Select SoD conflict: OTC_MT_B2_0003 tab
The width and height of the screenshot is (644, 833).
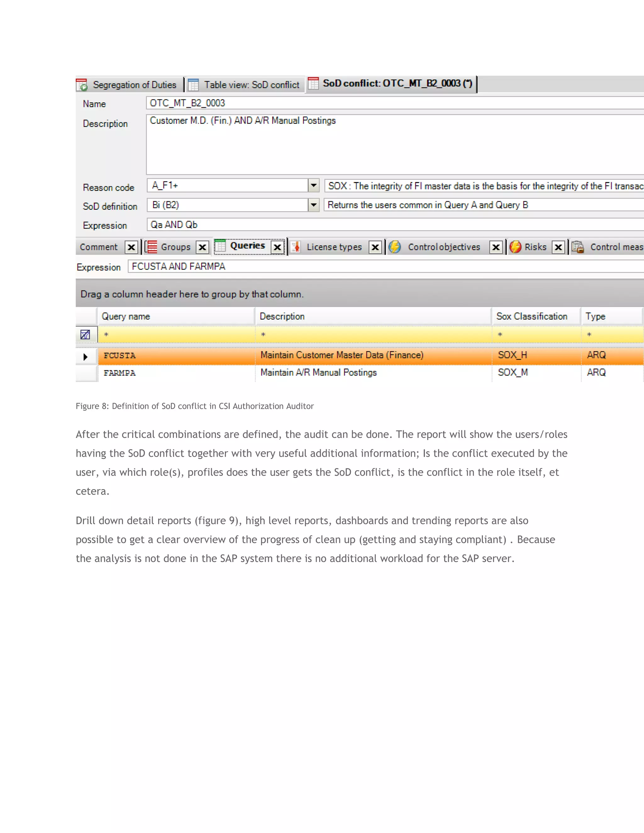[x=391, y=84]
